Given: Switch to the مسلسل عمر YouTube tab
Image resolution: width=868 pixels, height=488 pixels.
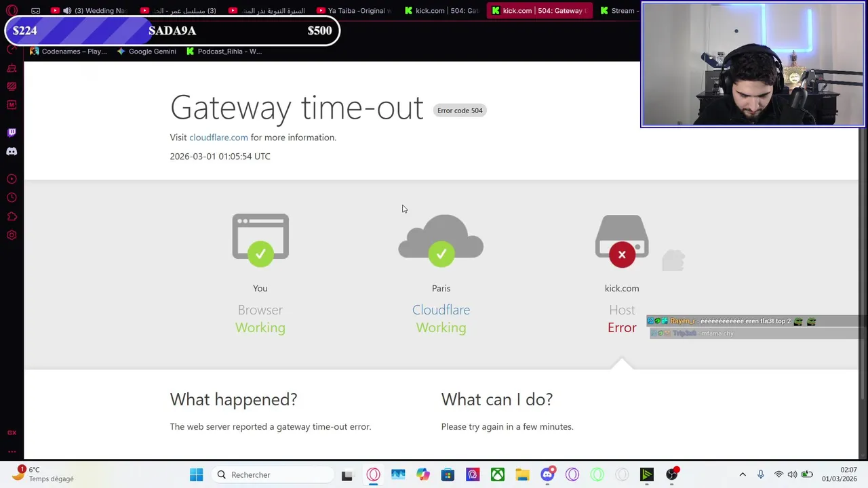Looking at the screenshot, I should coord(178,11).
